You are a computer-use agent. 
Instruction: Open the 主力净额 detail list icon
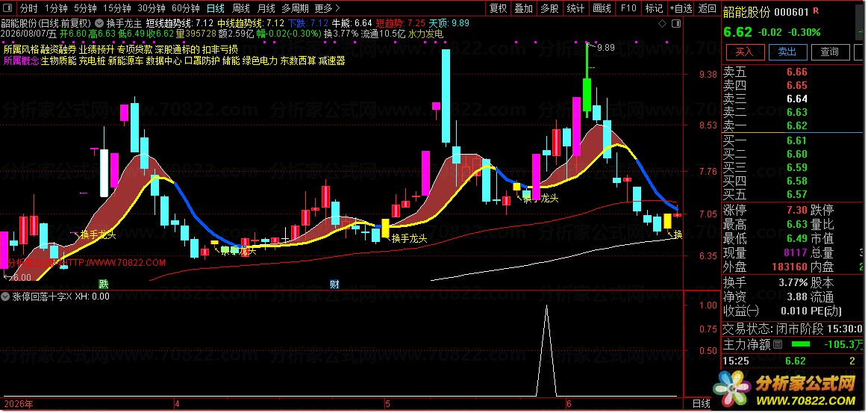[777, 345]
